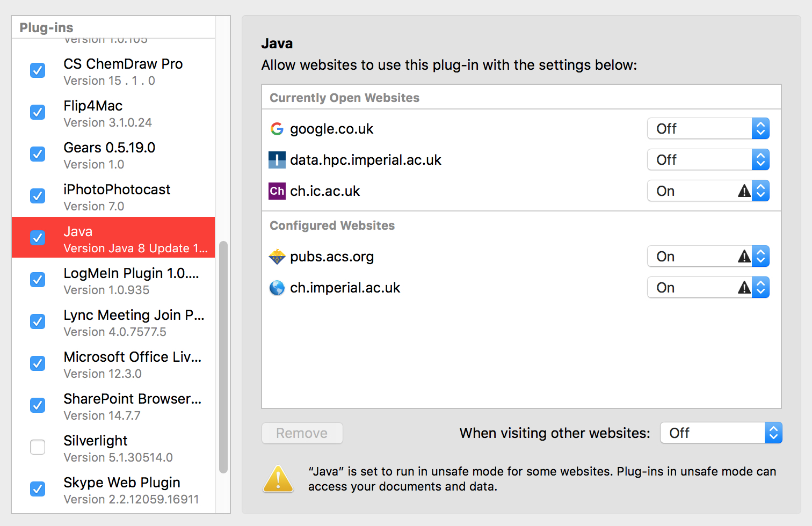This screenshot has height=526, width=812.
Task: Click the Remove button
Action: click(302, 433)
